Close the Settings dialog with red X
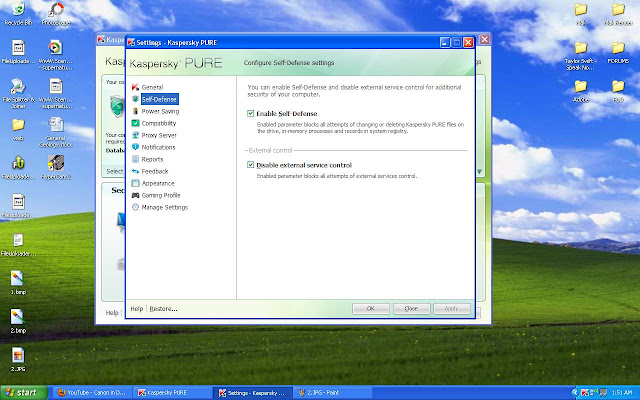 pyautogui.click(x=468, y=42)
